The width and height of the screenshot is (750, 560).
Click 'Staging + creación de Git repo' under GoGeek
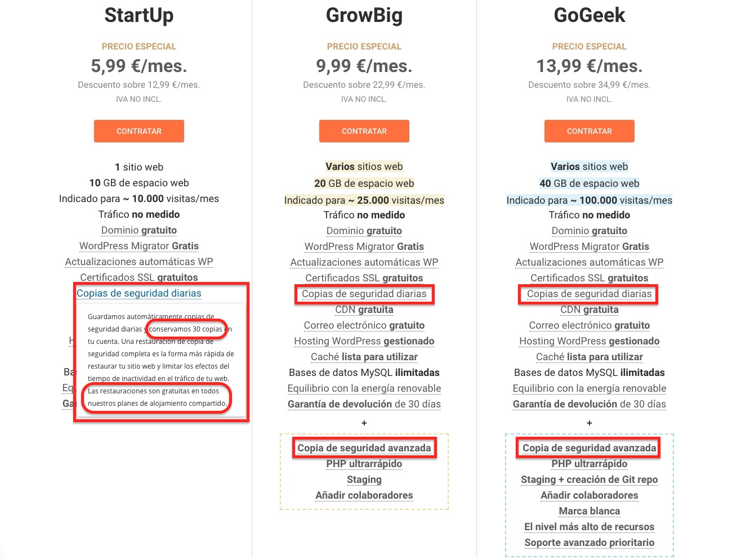589,480
